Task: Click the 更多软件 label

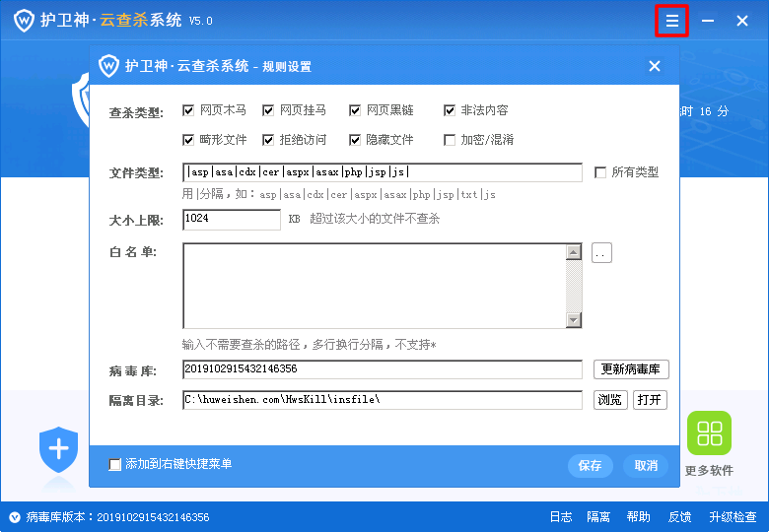Action: click(709, 471)
